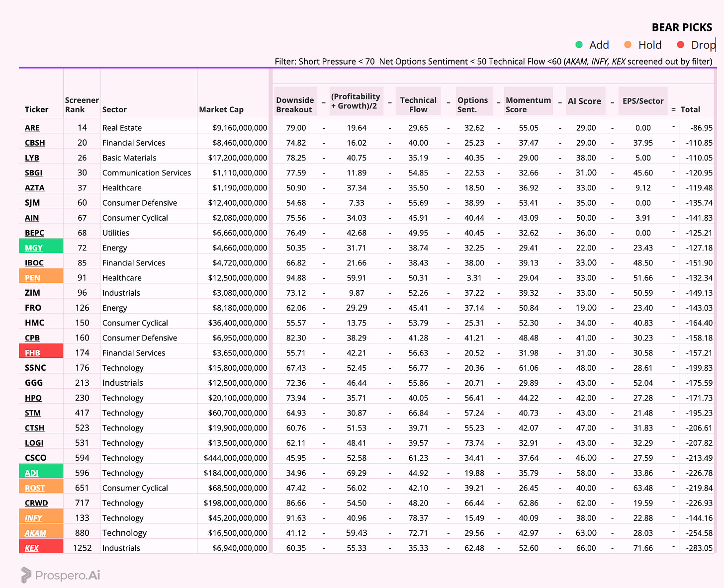Click the green Add legend dot
This screenshot has width=724, height=588.
[x=579, y=45]
